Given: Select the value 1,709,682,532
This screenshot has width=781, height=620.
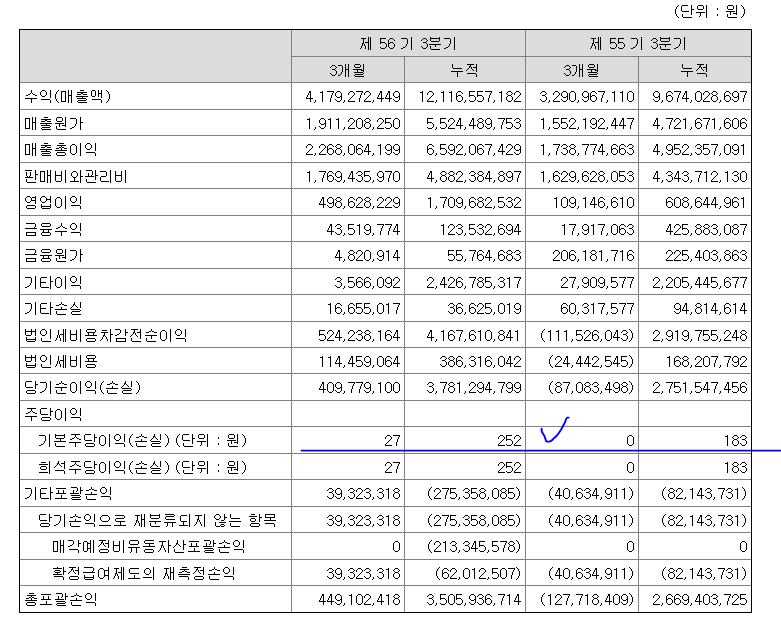Looking at the screenshot, I should coord(474,203).
